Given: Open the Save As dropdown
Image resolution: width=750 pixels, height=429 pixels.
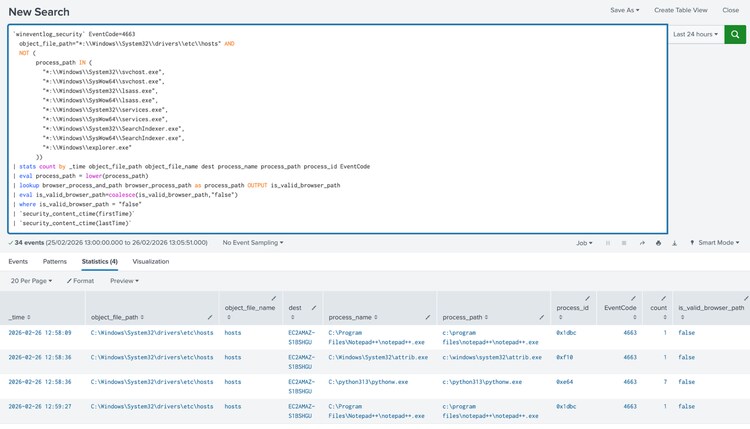Looking at the screenshot, I should (x=624, y=10).
